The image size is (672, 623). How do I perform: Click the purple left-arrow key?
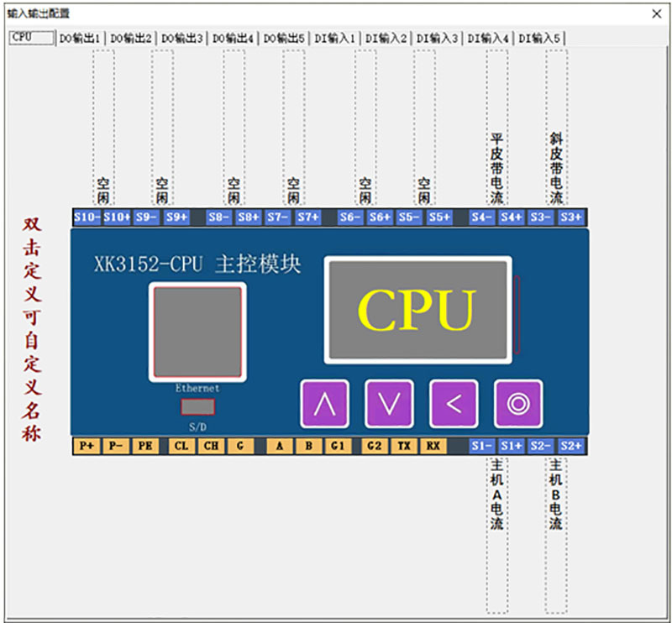[x=454, y=404]
